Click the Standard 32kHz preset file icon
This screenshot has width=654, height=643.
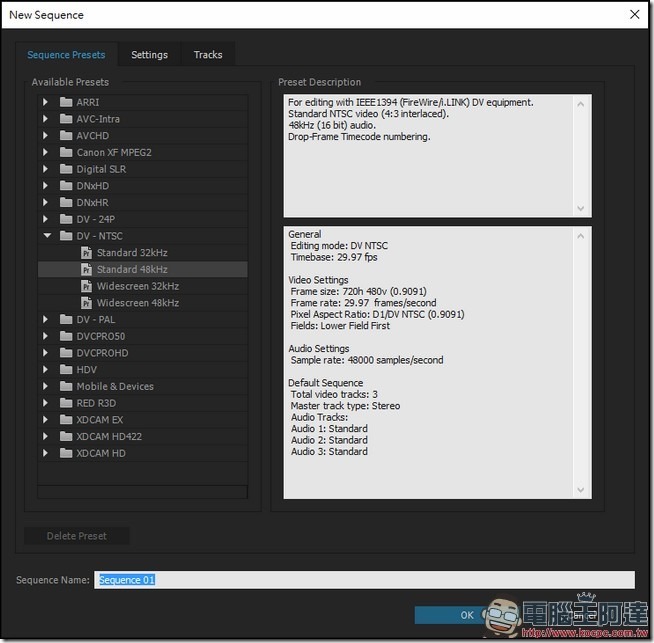point(86,253)
